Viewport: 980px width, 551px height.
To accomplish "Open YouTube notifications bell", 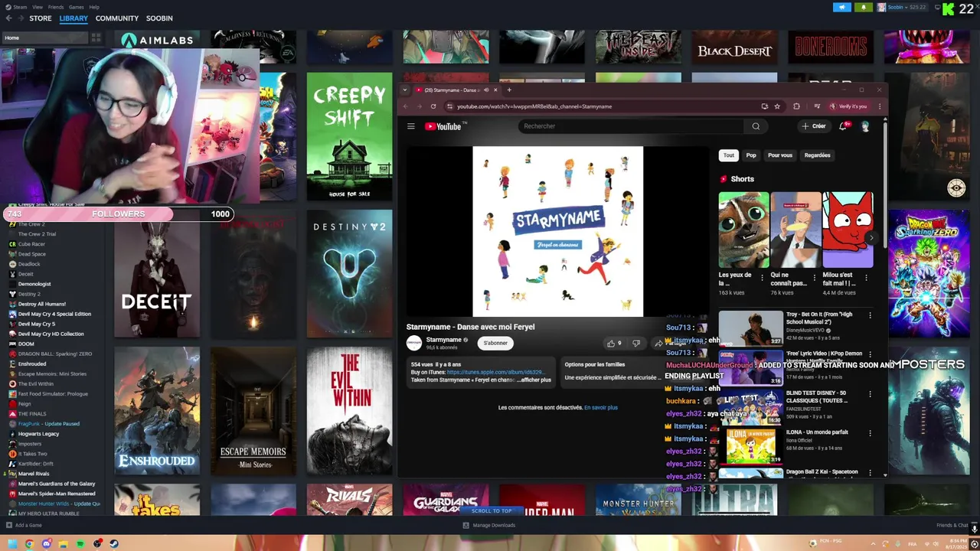I will click(843, 126).
